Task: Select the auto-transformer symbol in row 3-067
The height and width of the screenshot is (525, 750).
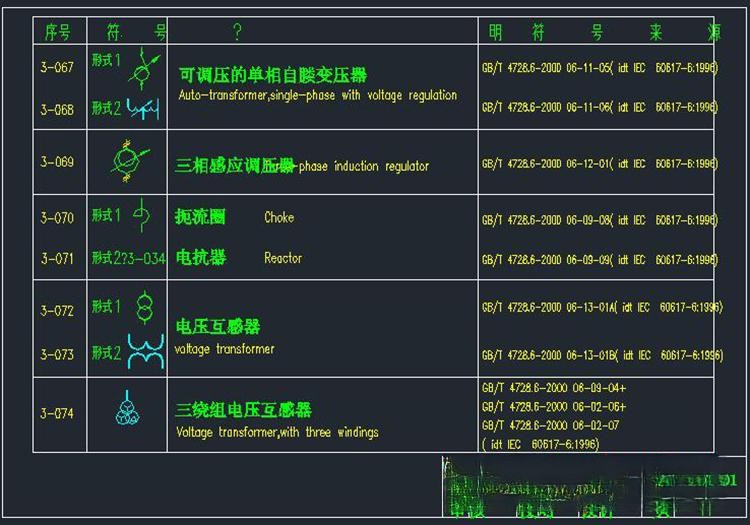Action: point(144,69)
